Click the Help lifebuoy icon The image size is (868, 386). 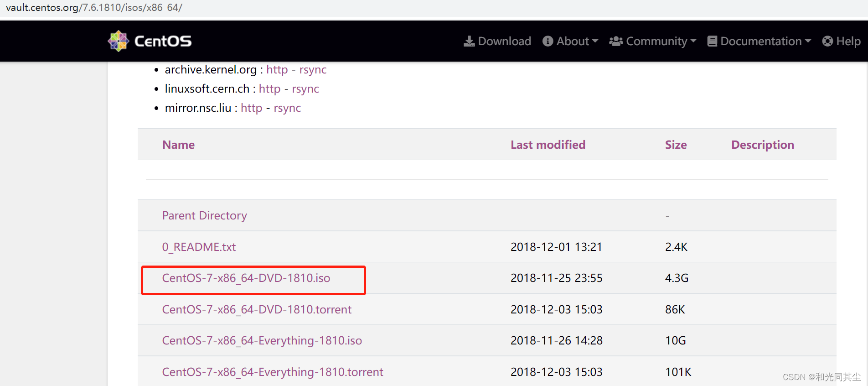coord(828,42)
